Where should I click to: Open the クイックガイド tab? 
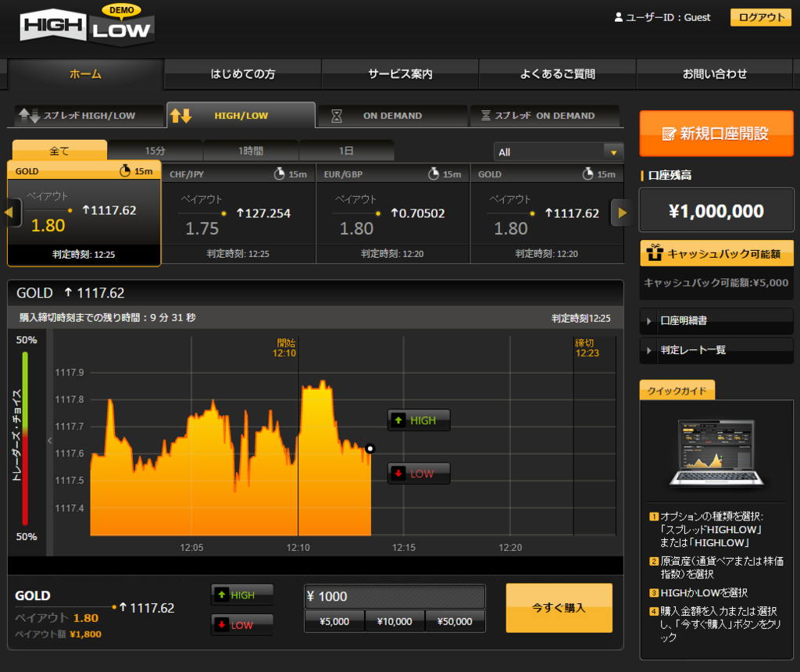(677, 391)
